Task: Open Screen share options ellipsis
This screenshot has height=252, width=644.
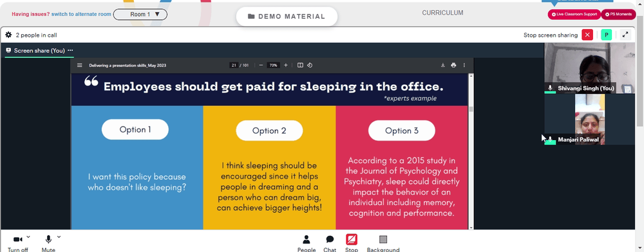Action: (70, 50)
